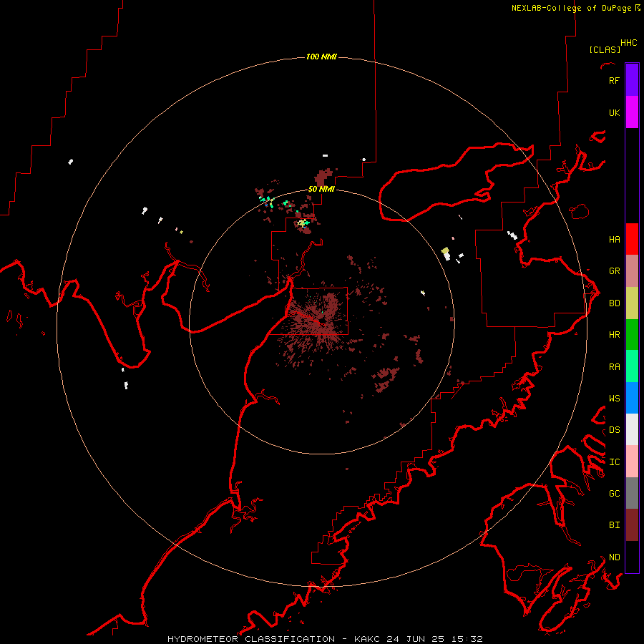This screenshot has height=644, width=644.
Task: Click the '[CLAS]' units label
Action: click(605, 49)
